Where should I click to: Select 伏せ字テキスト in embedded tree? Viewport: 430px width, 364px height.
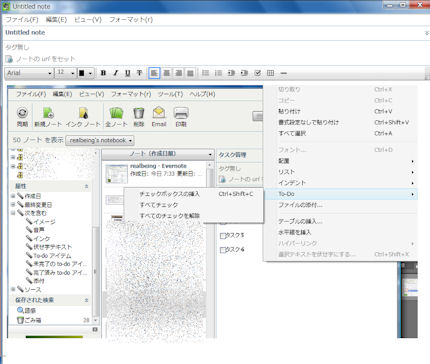(52, 247)
